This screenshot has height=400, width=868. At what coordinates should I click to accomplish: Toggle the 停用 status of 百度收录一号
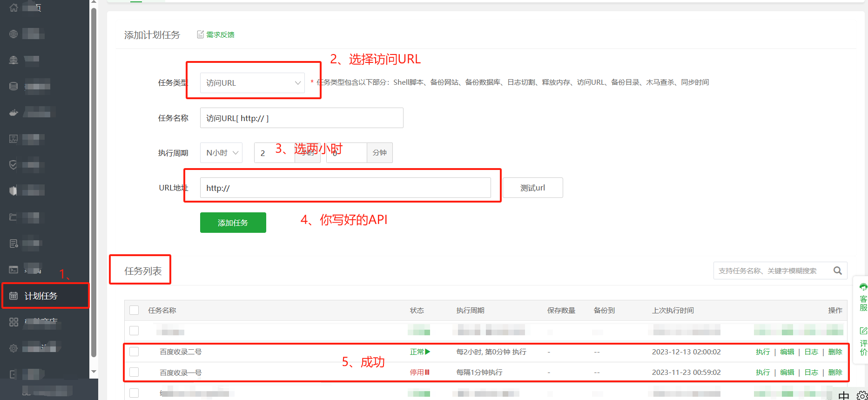[x=419, y=372]
